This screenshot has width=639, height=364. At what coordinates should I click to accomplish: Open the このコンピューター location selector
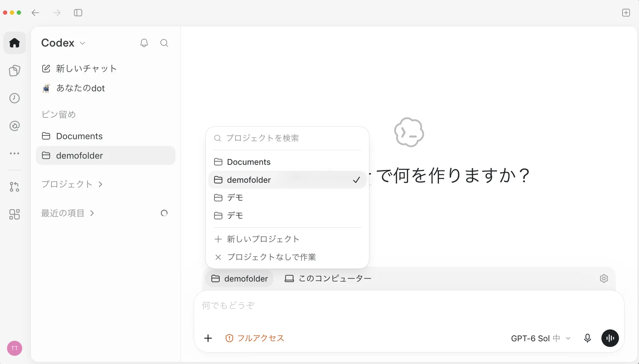(x=328, y=279)
